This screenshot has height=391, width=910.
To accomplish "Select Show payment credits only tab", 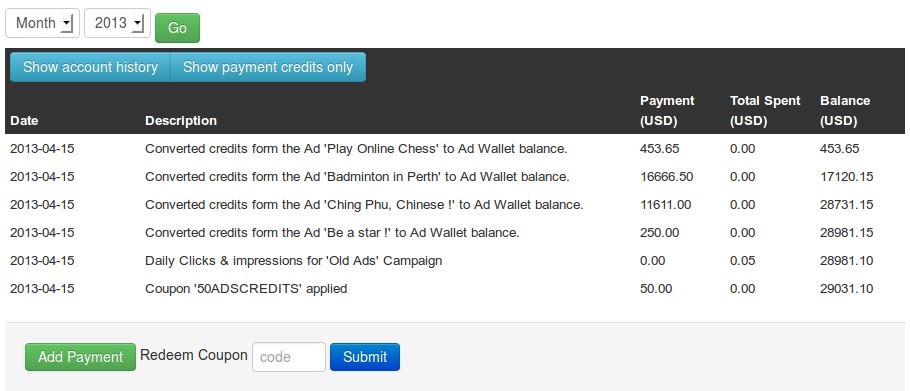I will [268, 67].
